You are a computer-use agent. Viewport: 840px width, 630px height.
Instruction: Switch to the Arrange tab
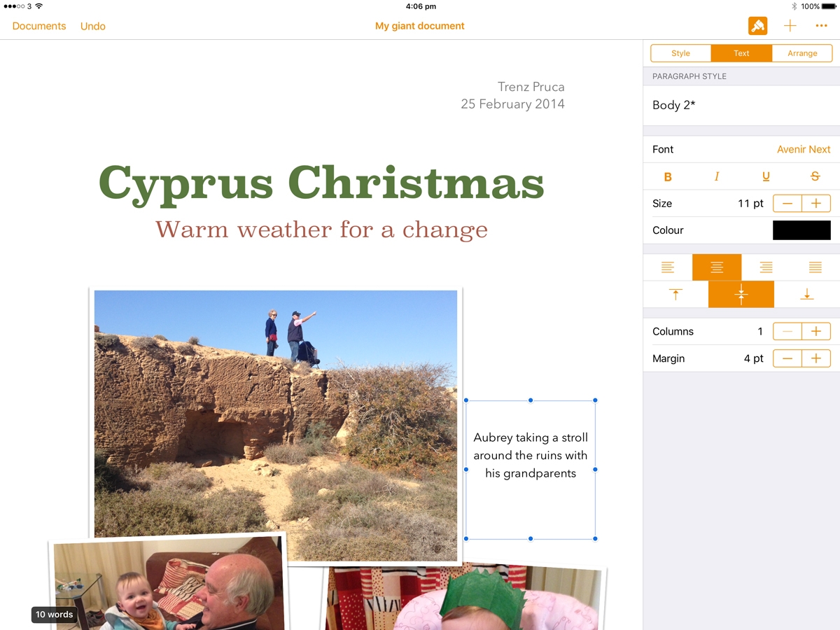point(802,53)
